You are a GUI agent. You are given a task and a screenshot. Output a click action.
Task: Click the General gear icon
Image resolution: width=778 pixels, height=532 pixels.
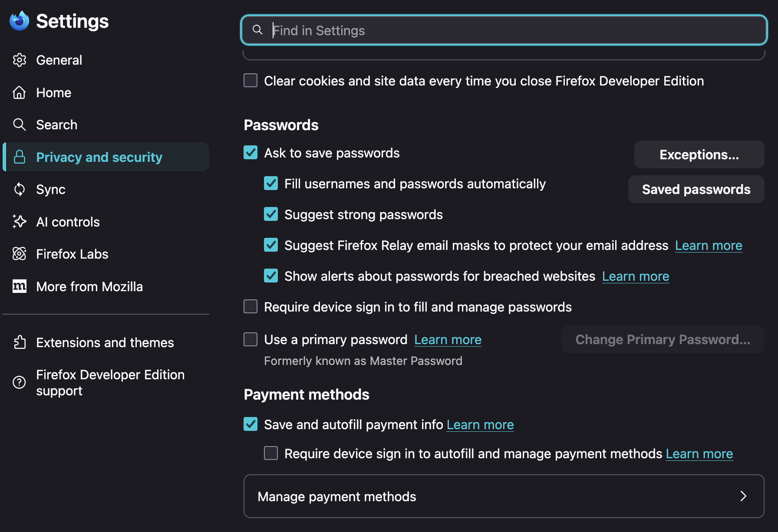[20, 60]
